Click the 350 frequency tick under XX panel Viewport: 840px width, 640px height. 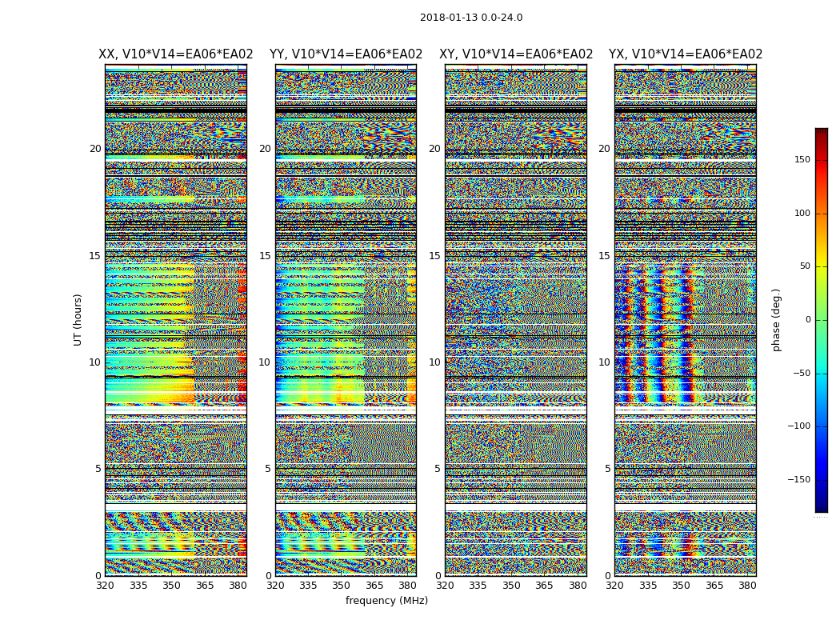pyautogui.click(x=171, y=586)
